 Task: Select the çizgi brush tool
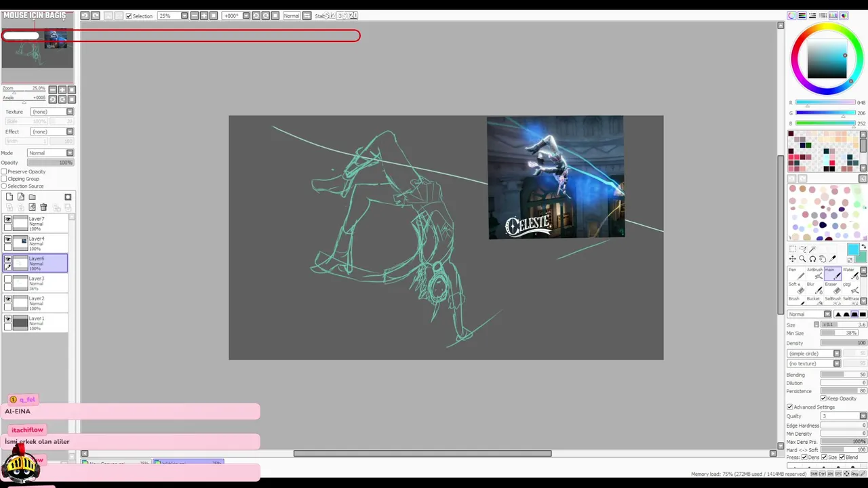click(850, 287)
